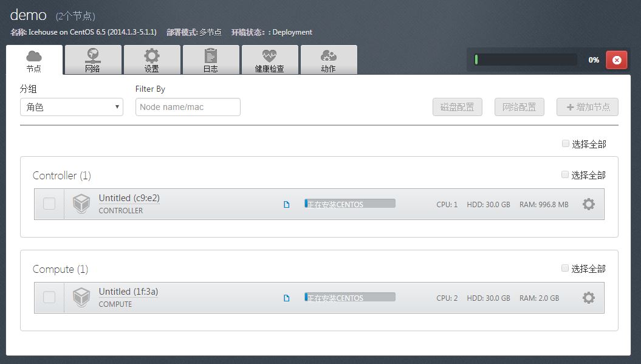Click the deployment progress bar showing 0%
Viewport: 641px width, 364px height.
point(526,60)
